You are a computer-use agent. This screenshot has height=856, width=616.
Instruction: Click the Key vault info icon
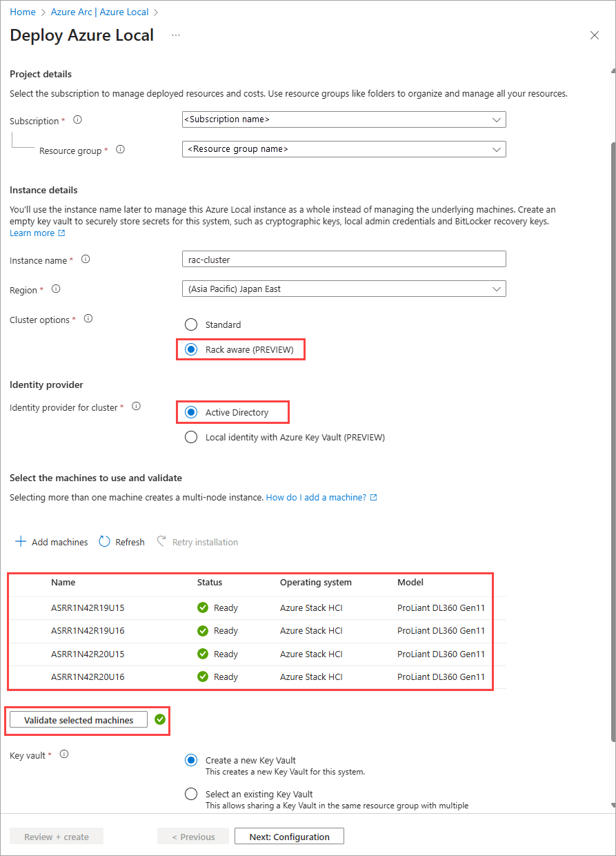point(64,755)
